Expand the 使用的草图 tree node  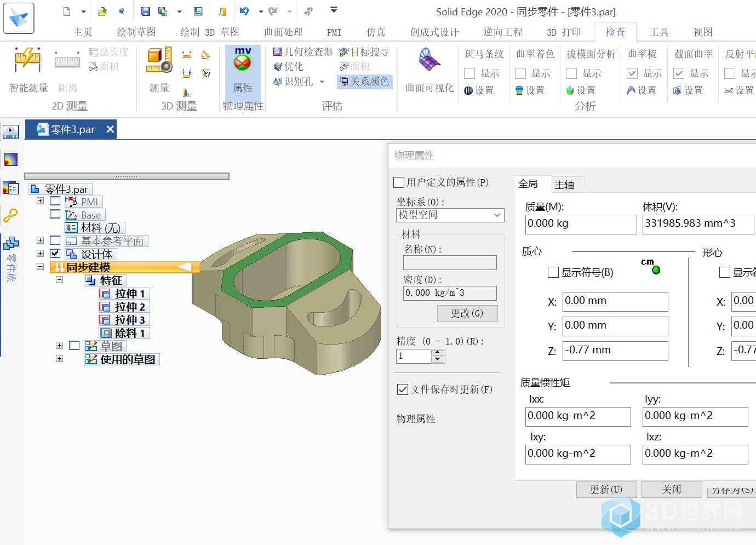click(59, 359)
